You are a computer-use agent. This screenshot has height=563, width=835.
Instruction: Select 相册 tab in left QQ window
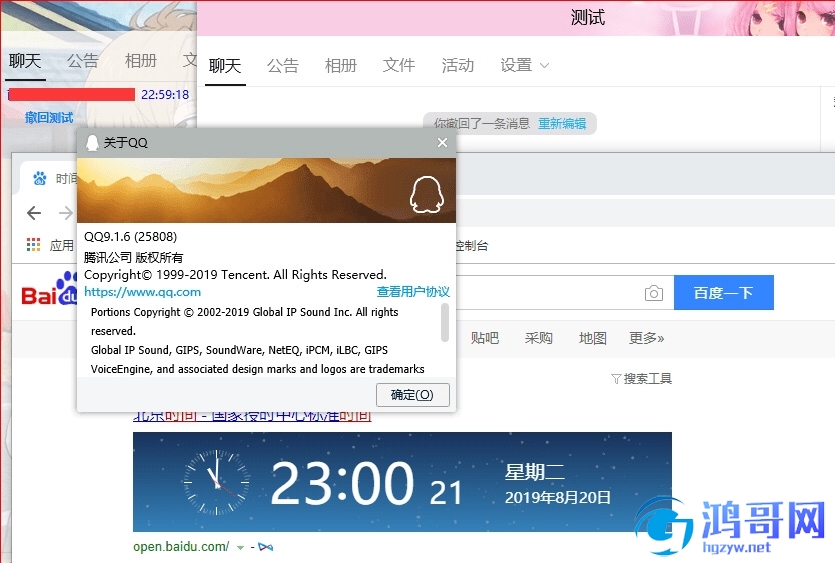141,61
